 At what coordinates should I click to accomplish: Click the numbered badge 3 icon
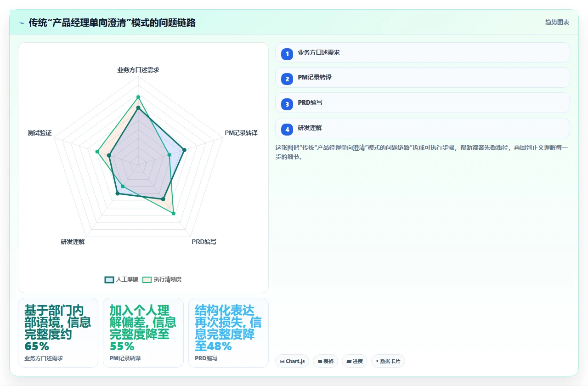(287, 104)
